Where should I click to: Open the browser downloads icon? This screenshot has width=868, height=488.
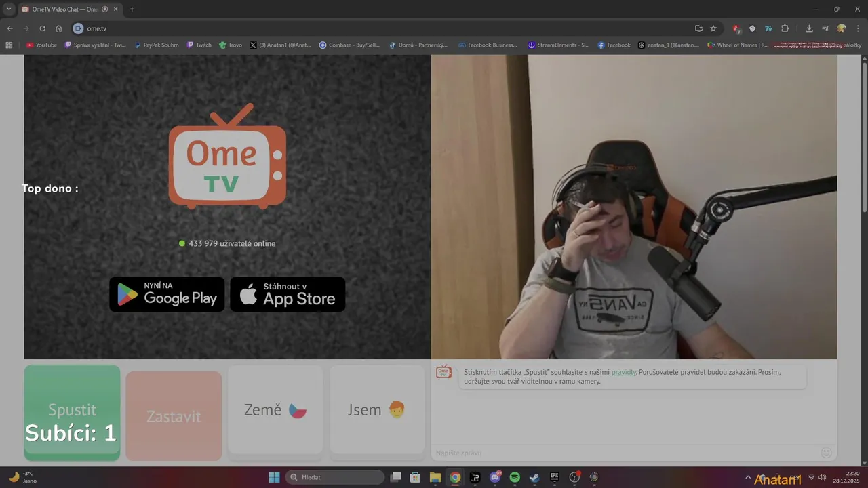point(809,28)
